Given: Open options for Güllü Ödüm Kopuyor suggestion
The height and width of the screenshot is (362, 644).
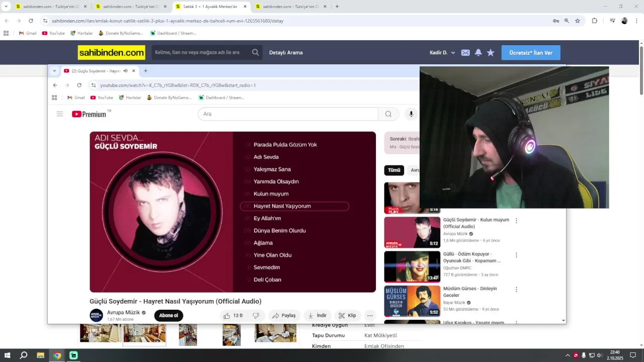Looking at the screenshot, I should (516, 255).
